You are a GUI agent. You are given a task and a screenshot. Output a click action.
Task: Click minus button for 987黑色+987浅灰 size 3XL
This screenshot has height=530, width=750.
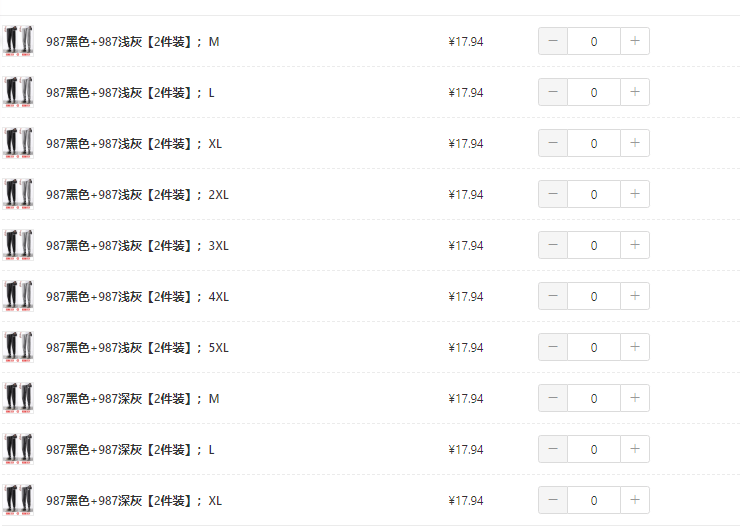tap(553, 245)
